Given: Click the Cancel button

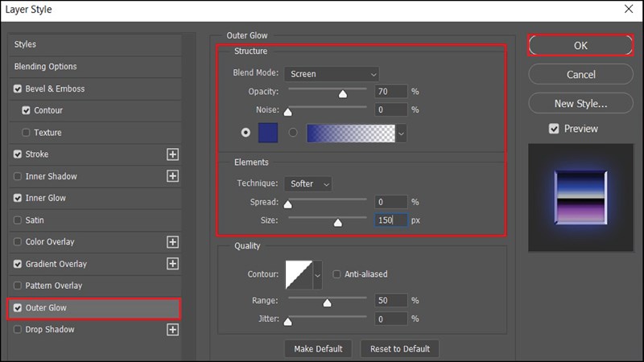Looking at the screenshot, I should pos(580,74).
